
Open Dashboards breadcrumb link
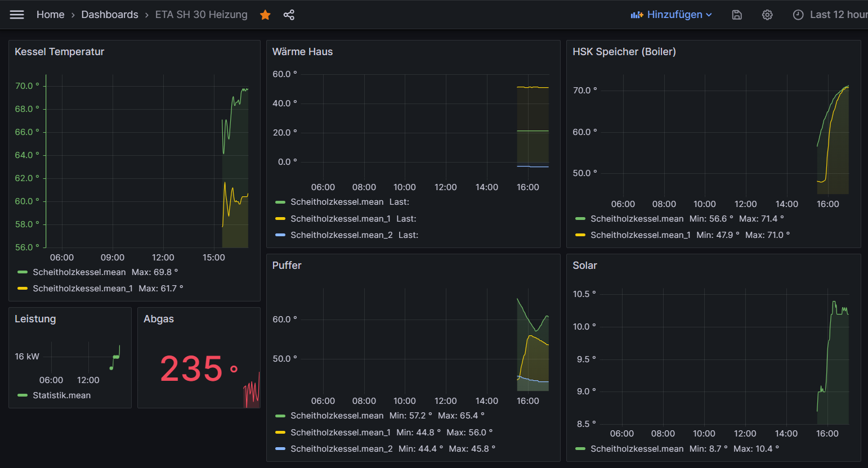[x=110, y=15]
